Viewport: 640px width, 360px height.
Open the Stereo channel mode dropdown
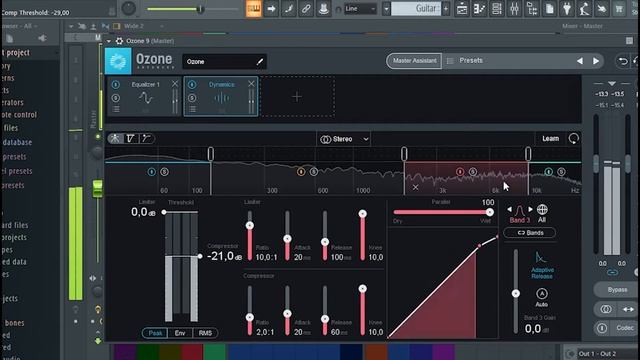(344, 139)
